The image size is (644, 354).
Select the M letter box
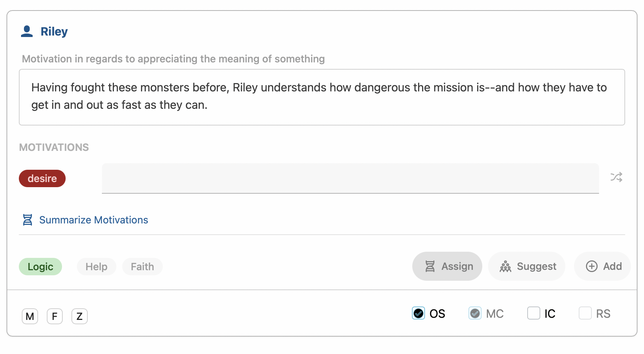[30, 316]
